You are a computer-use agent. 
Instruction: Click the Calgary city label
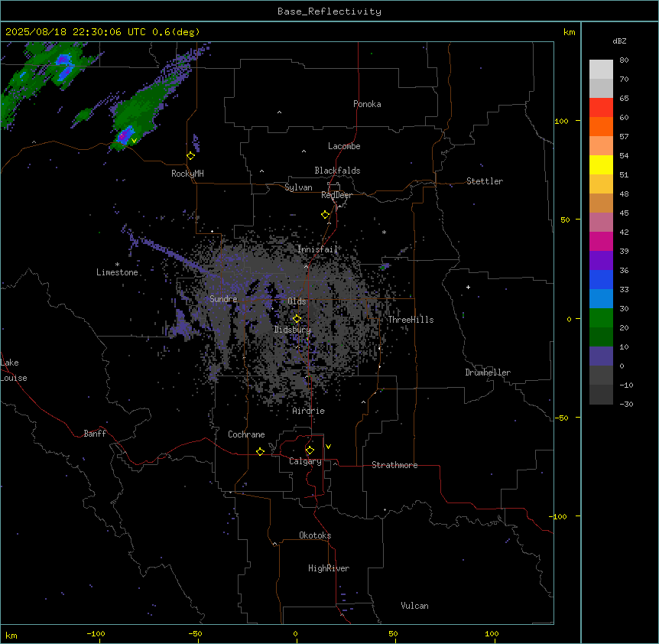[305, 461]
